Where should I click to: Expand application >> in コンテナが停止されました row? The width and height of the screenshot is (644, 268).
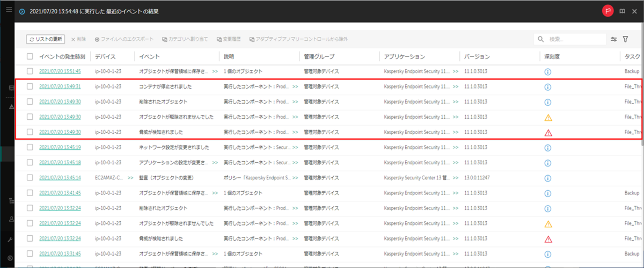click(x=456, y=86)
